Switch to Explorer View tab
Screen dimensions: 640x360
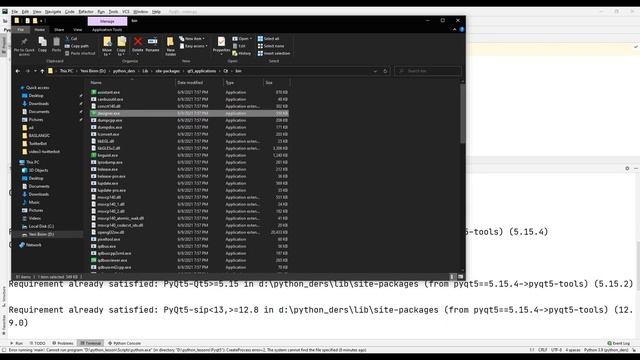pyautogui.click(x=78, y=29)
